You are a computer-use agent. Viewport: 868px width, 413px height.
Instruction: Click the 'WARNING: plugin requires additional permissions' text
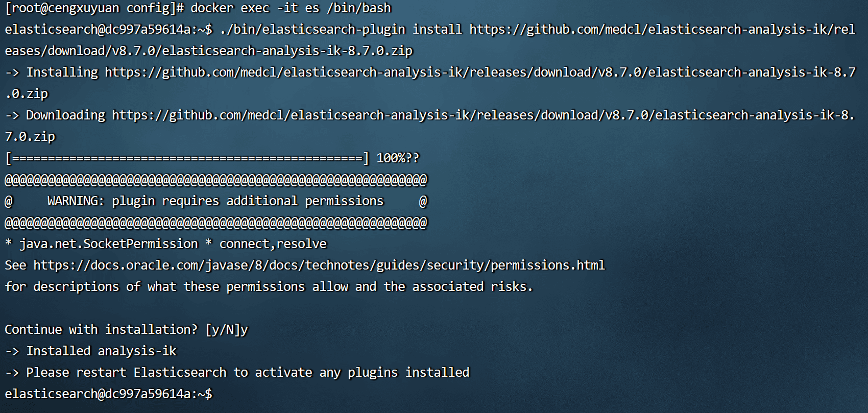tap(215, 201)
